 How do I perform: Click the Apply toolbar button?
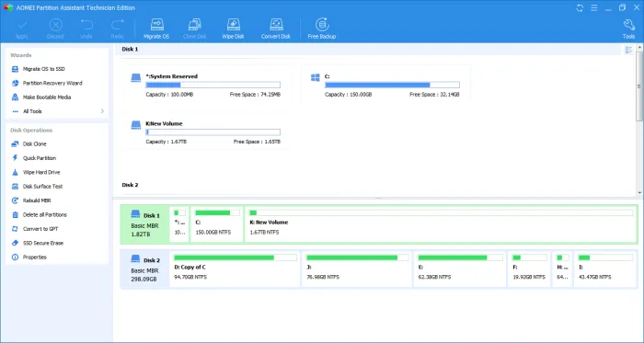21,29
